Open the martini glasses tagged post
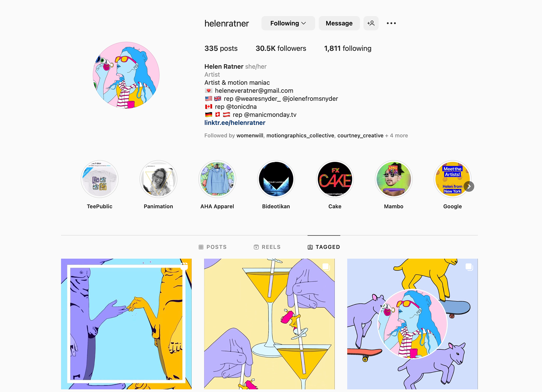The image size is (542, 392). pos(269,324)
